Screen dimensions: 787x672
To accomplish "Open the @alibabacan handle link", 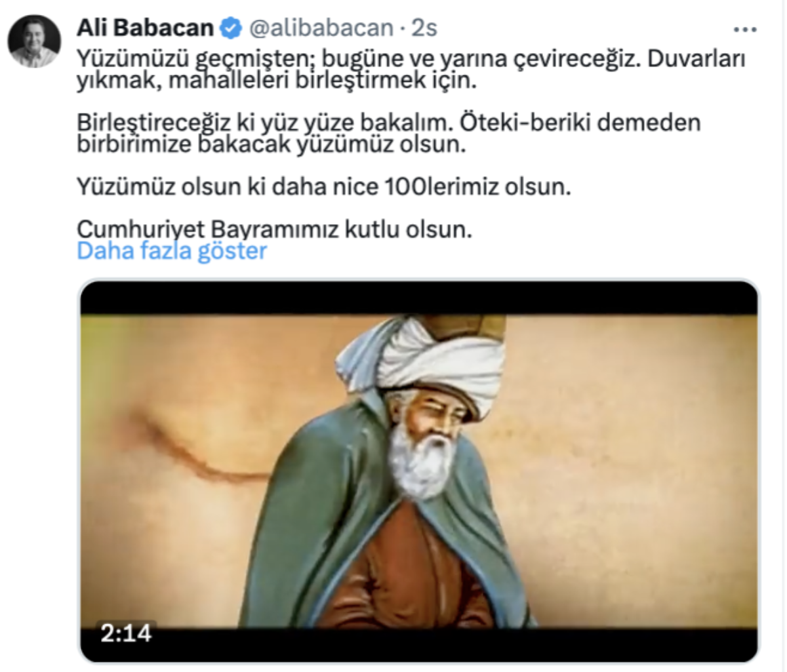I will pos(321,28).
